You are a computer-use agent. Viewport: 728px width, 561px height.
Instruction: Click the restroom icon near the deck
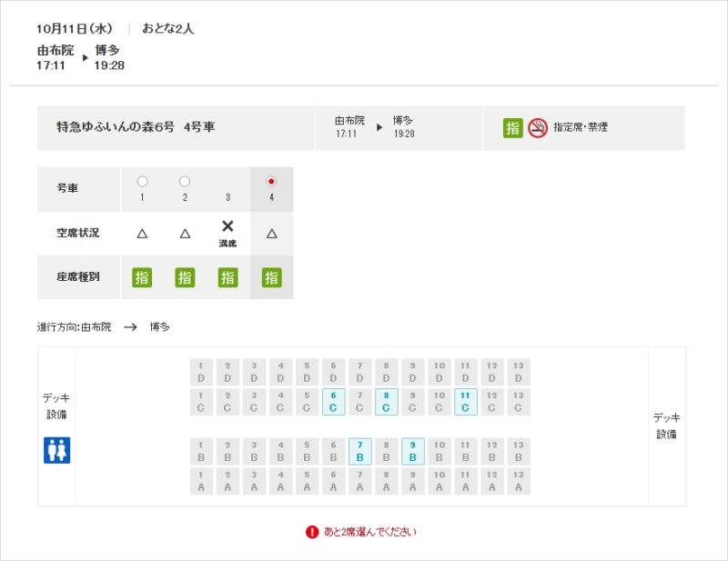(x=57, y=450)
